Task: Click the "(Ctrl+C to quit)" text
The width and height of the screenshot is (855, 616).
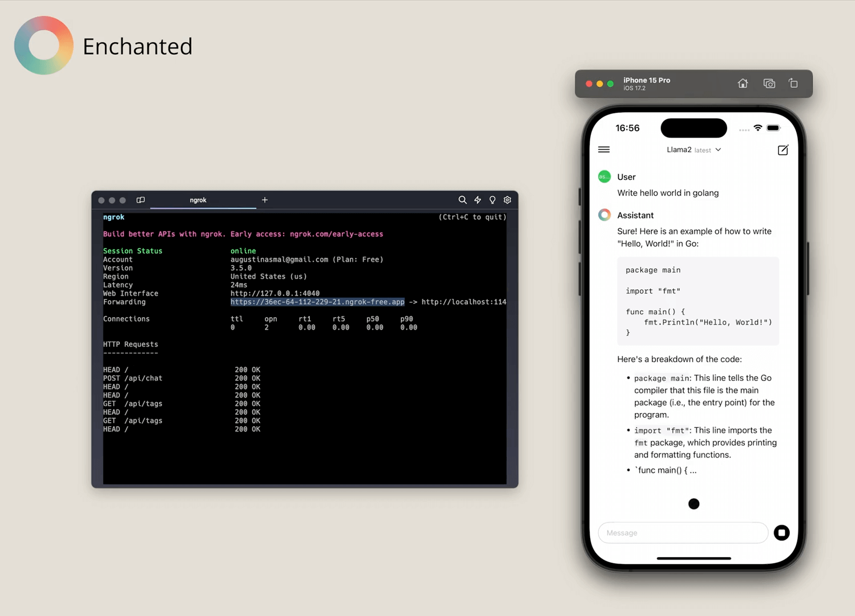Action: (x=473, y=217)
